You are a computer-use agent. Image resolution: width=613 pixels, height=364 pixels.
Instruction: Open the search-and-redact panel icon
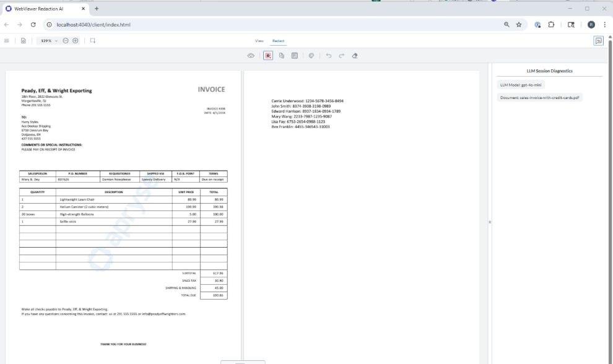[295, 56]
